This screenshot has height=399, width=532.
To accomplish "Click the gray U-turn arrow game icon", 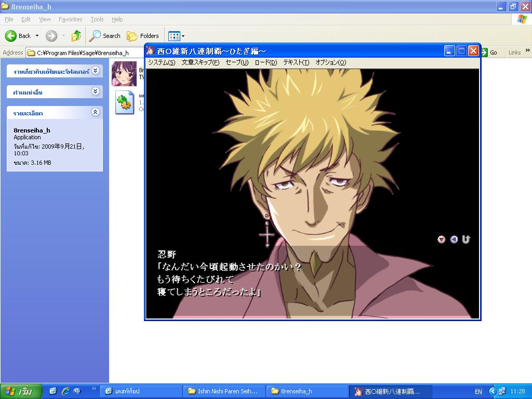I will pos(466,240).
